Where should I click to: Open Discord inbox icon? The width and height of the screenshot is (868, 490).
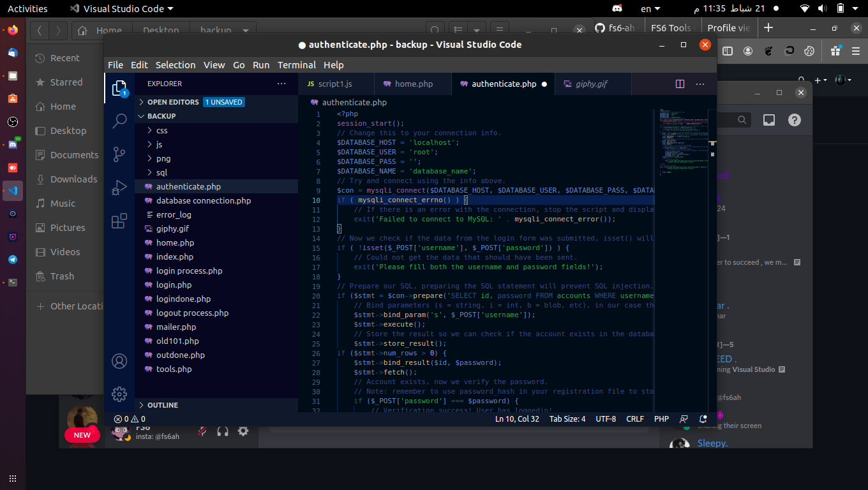(x=769, y=120)
